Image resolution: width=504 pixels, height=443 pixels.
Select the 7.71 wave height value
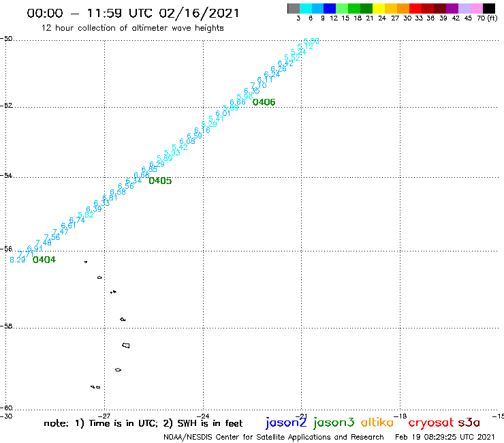(26, 254)
